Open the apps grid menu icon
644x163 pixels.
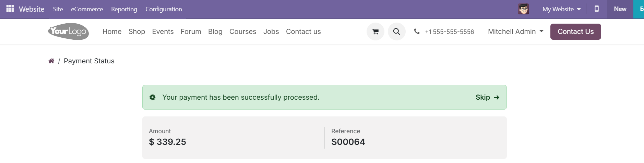click(10, 9)
